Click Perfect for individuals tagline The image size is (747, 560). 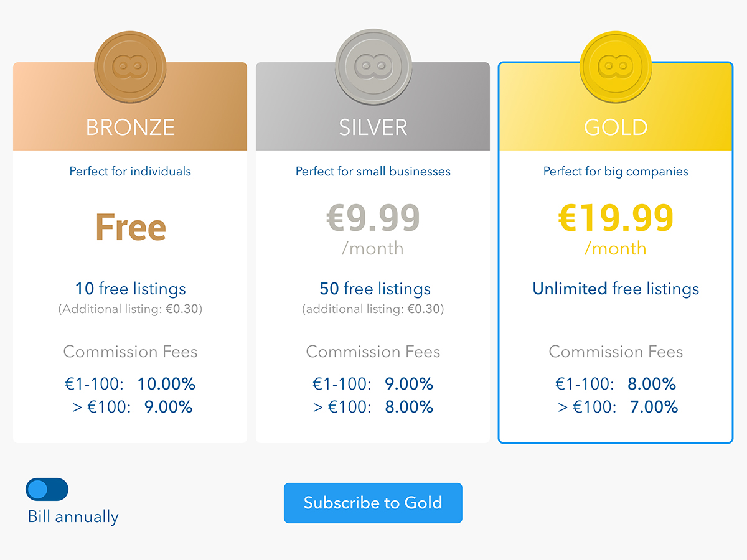tap(130, 171)
